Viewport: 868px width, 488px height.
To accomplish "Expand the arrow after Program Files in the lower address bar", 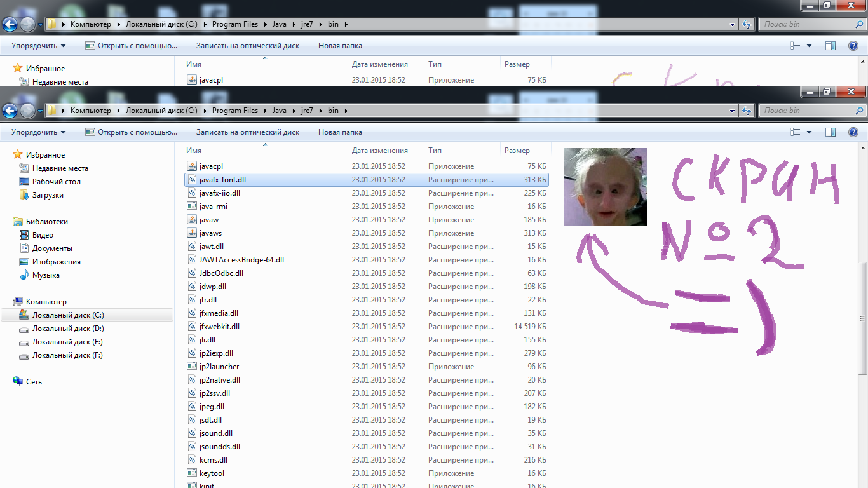I will (264, 111).
